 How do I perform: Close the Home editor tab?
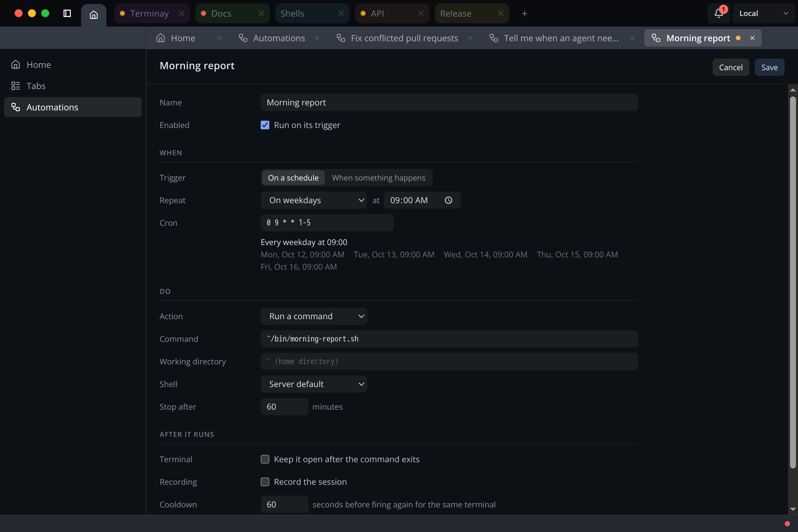[219, 38]
